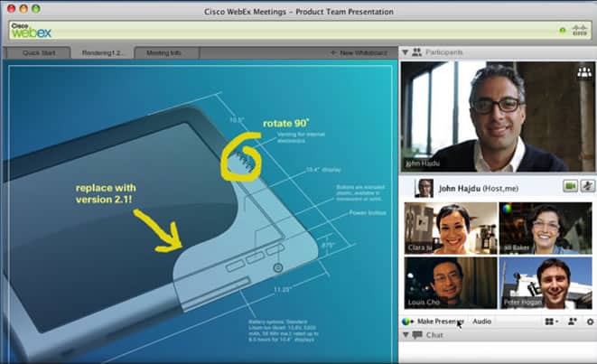Open the participants settings gear

click(x=590, y=322)
